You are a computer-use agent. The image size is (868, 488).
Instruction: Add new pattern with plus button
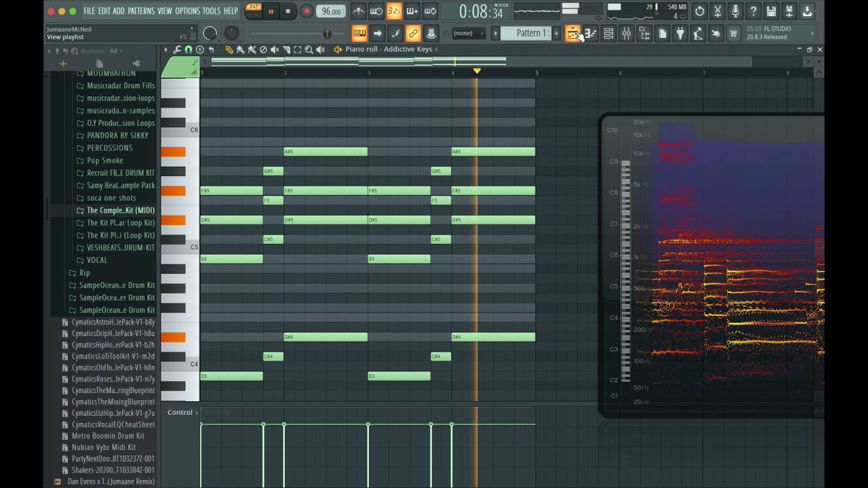[x=556, y=33]
